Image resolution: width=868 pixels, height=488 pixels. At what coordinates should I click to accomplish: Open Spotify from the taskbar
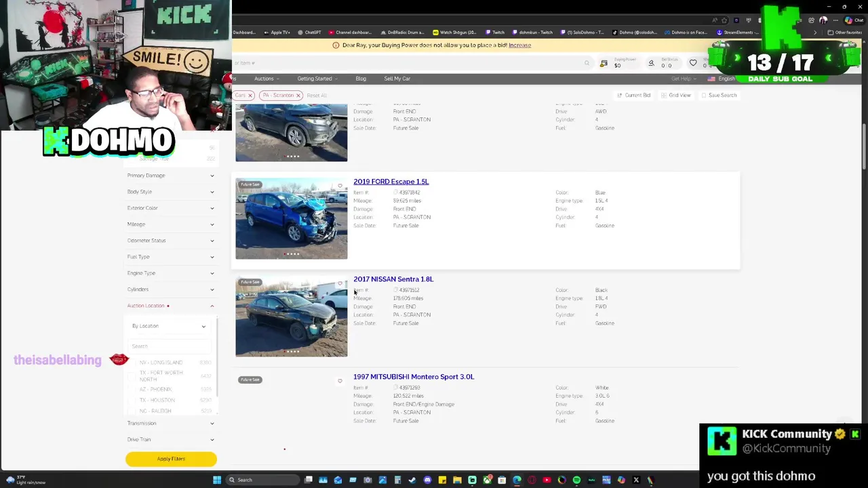[576, 480]
